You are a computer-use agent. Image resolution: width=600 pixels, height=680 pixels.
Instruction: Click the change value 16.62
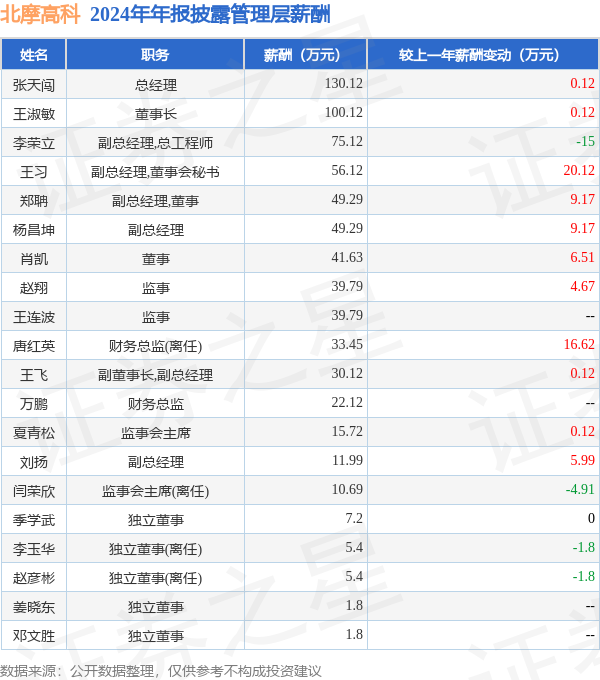click(x=579, y=345)
